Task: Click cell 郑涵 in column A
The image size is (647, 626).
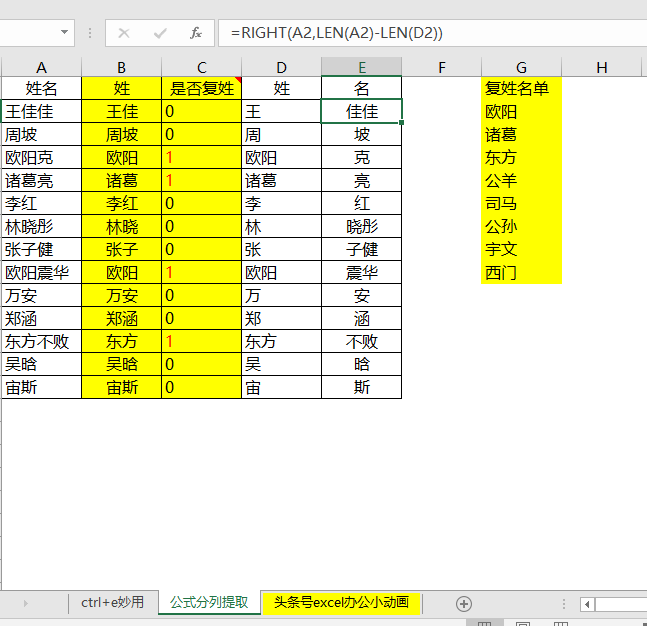Action: [41, 319]
